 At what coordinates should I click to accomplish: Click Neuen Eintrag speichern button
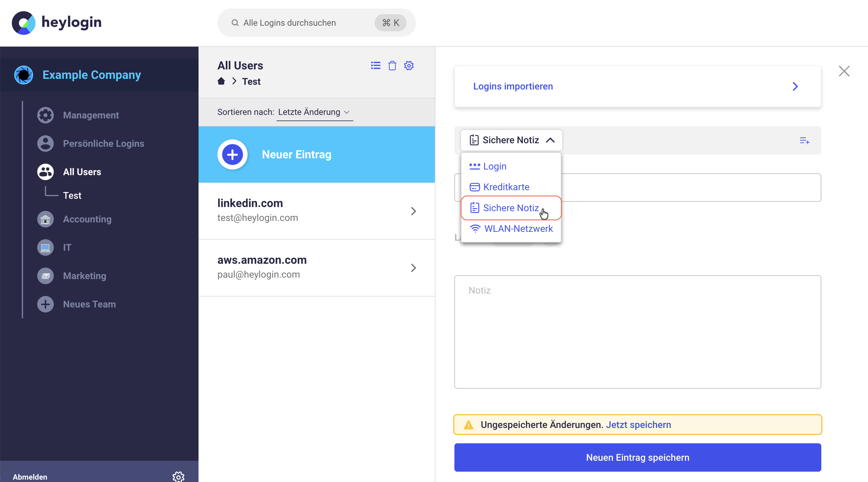point(637,457)
